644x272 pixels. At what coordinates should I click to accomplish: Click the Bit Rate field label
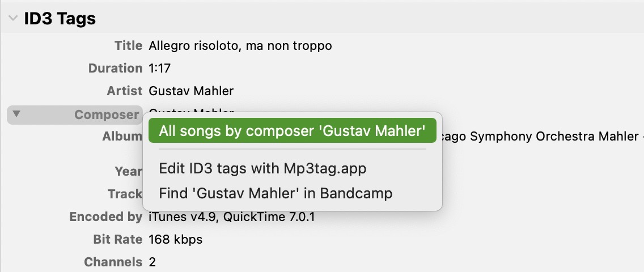click(x=117, y=239)
